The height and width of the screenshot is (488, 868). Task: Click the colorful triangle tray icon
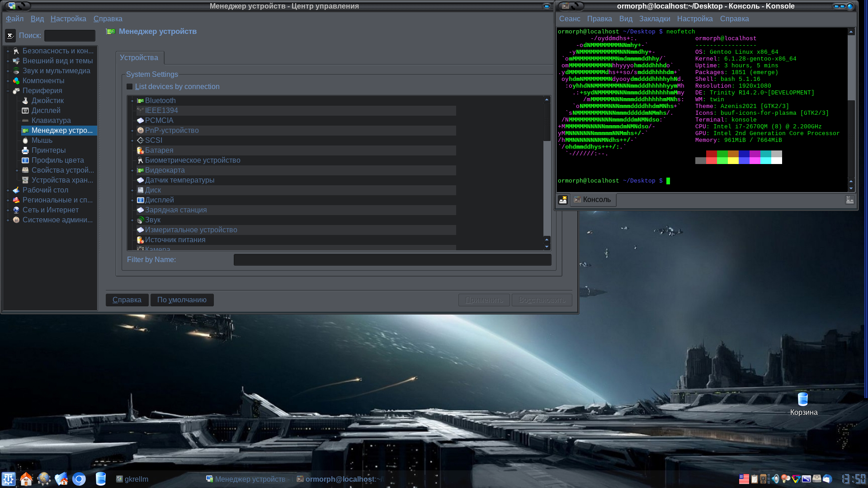tap(796, 479)
